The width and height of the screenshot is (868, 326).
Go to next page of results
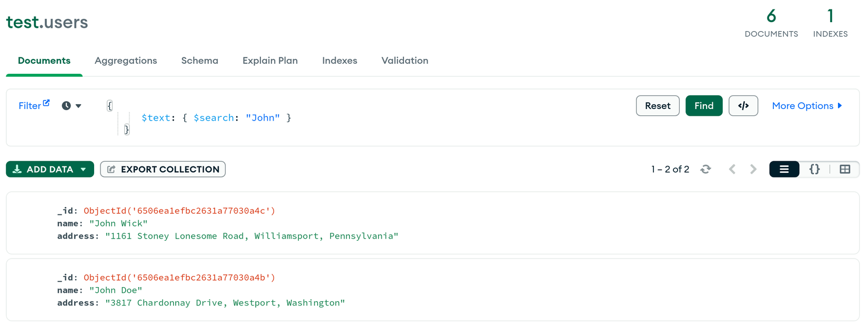(753, 169)
